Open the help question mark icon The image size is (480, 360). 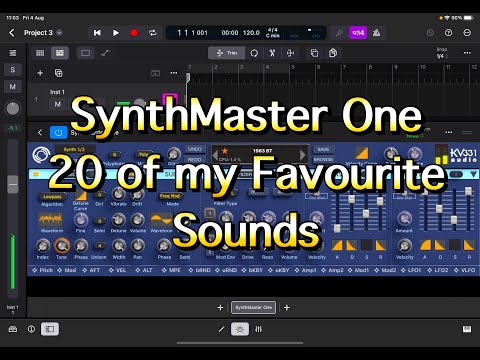tap(449, 33)
